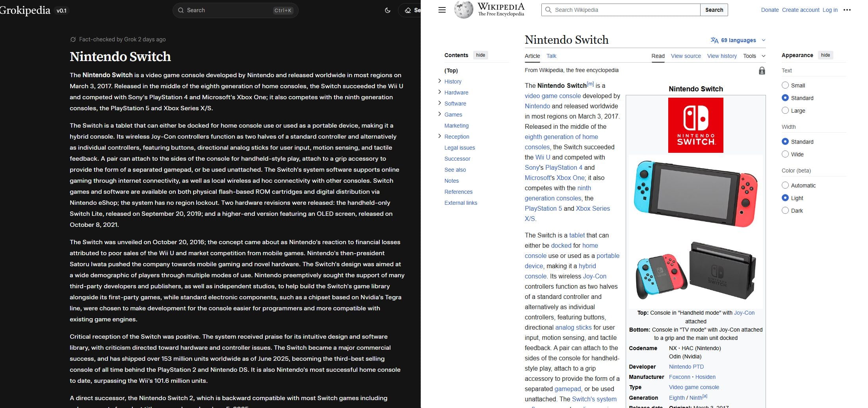Hide the Appearance panel
Image resolution: width=868 pixels, height=408 pixels.
[825, 55]
